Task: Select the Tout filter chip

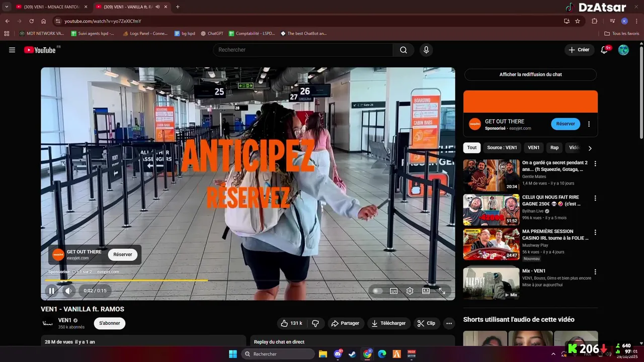Action: (471, 148)
